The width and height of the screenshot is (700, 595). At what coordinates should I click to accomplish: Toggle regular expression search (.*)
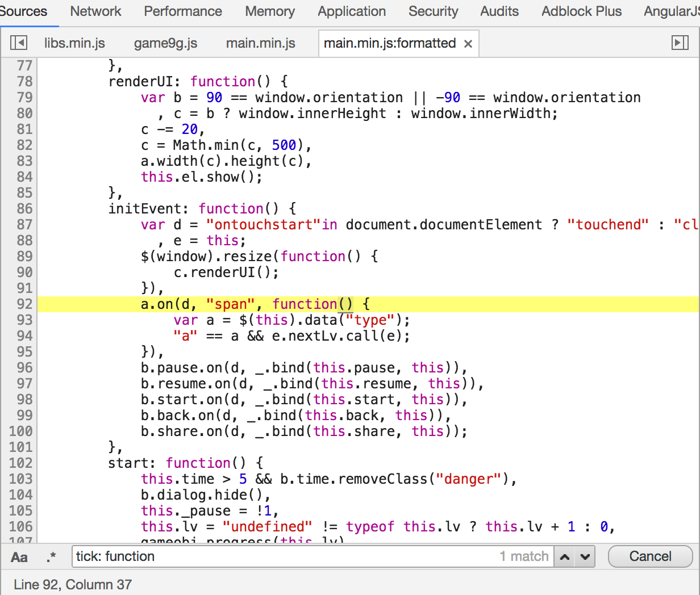(x=51, y=557)
